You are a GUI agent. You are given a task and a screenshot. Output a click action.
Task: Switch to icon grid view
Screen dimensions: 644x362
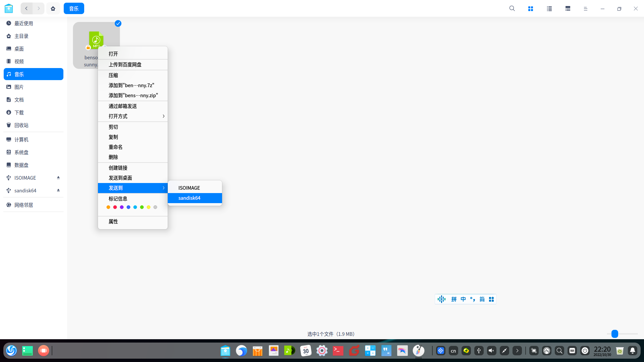531,8
